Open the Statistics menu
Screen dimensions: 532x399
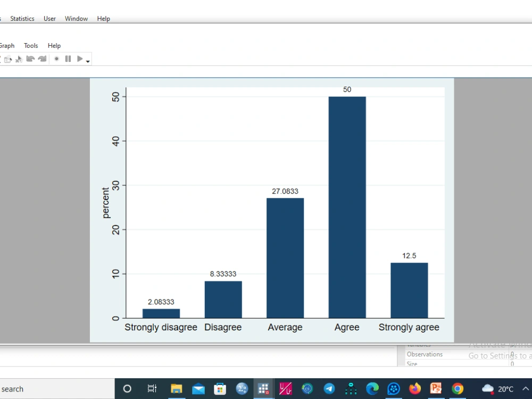tap(22, 19)
